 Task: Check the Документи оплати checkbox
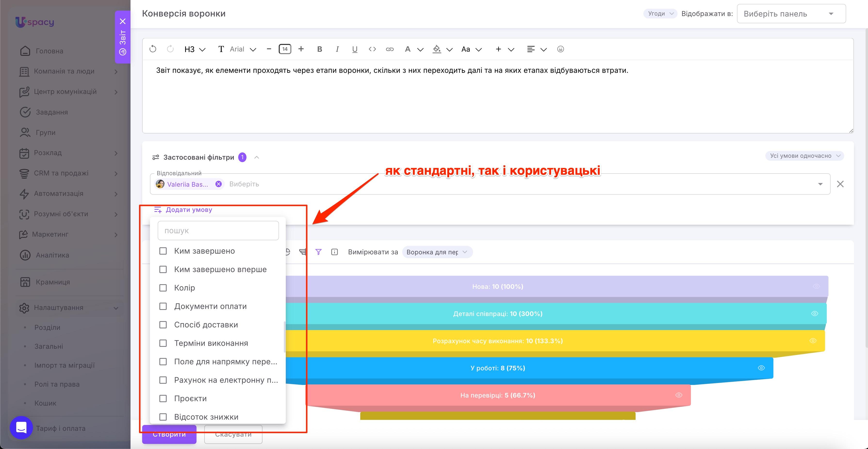163,306
